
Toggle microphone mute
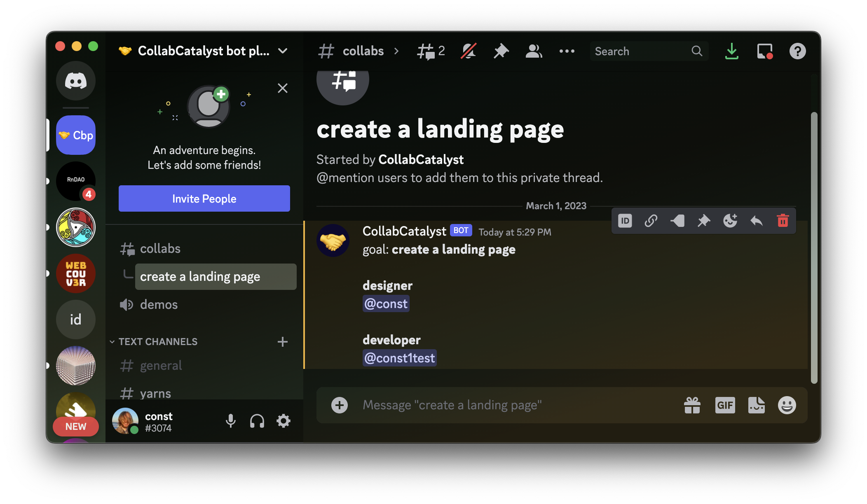(x=231, y=421)
